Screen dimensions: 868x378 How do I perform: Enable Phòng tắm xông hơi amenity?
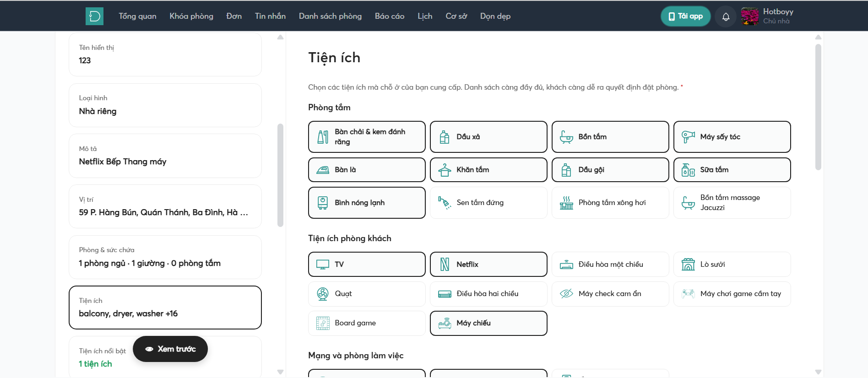pyautogui.click(x=610, y=203)
